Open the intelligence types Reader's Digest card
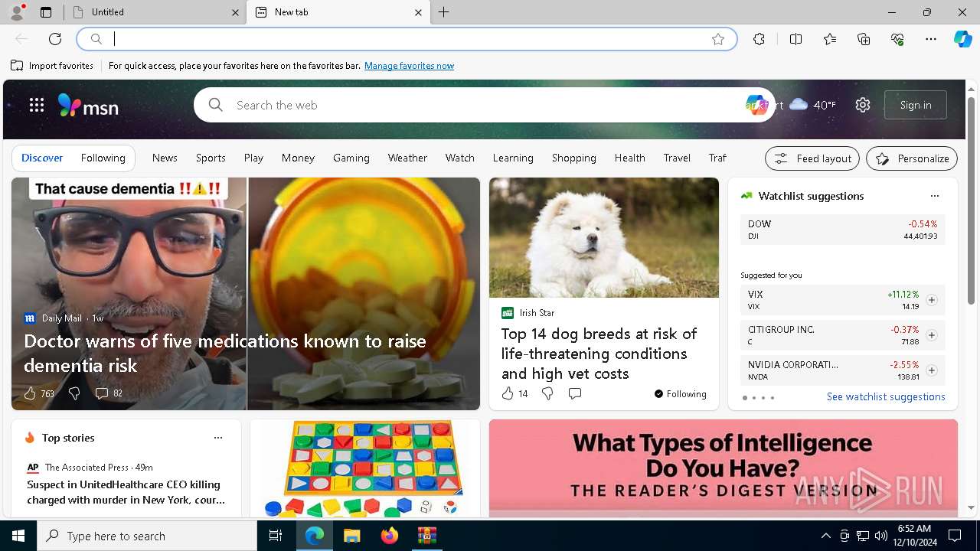 click(x=723, y=468)
